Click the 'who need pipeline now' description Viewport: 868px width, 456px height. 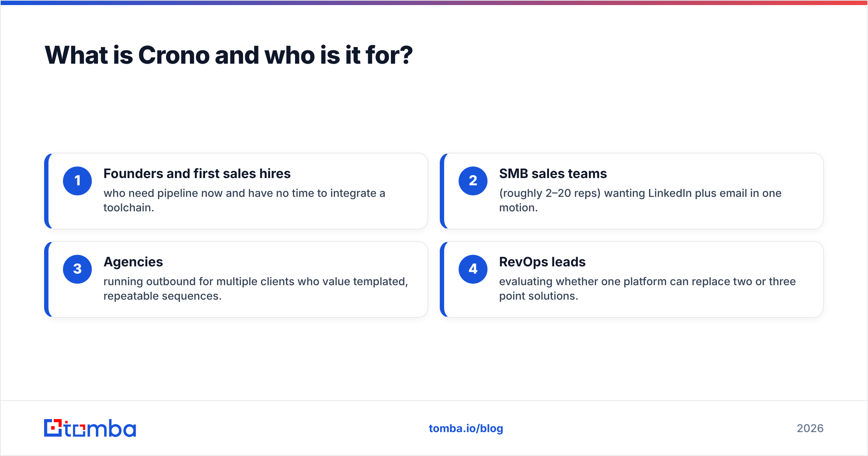pyautogui.click(x=244, y=200)
